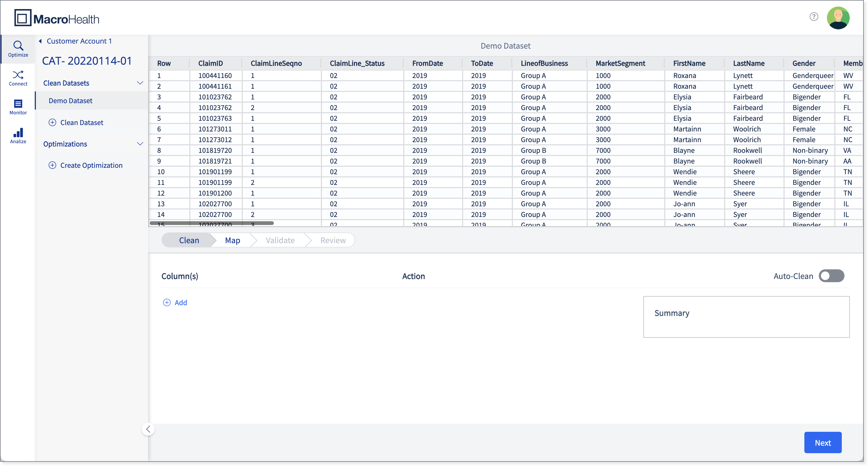This screenshot has height=466, width=868.
Task: Open the Analize section
Action: [18, 136]
